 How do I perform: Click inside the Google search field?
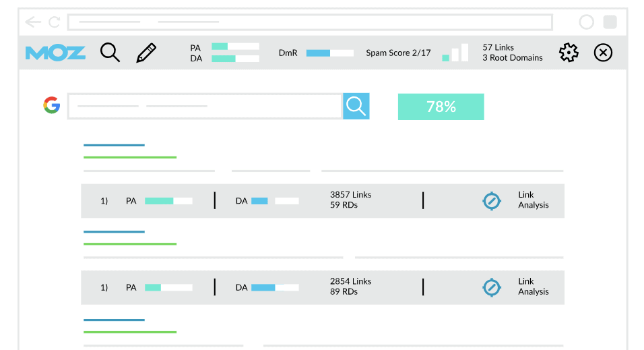pos(205,106)
